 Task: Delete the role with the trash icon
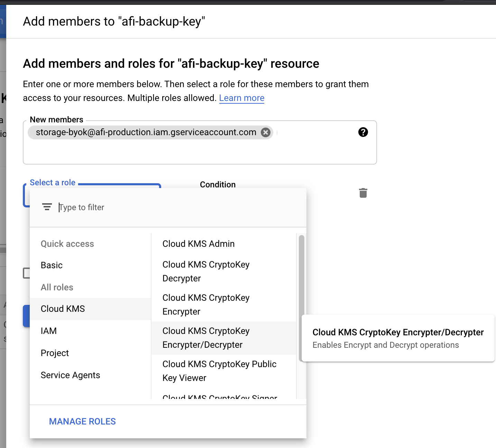[x=363, y=193]
